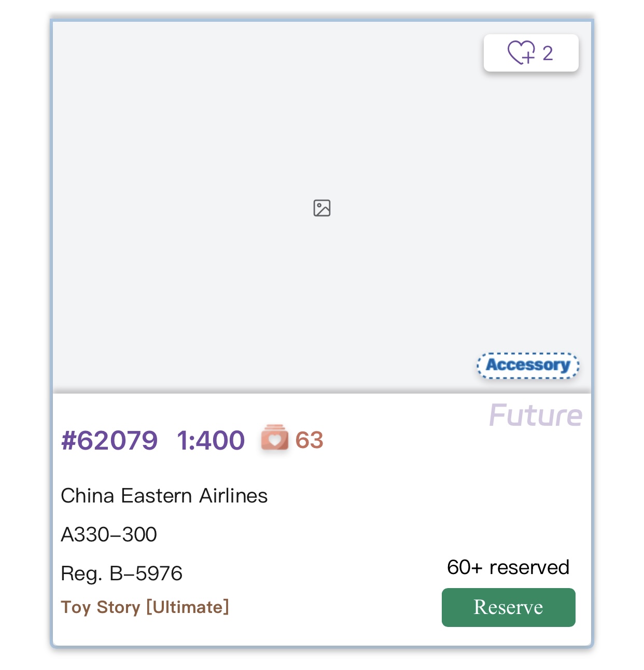The height and width of the screenshot is (670, 644).
Task: Click registration Reg. B-5976
Action: pyautogui.click(x=121, y=574)
